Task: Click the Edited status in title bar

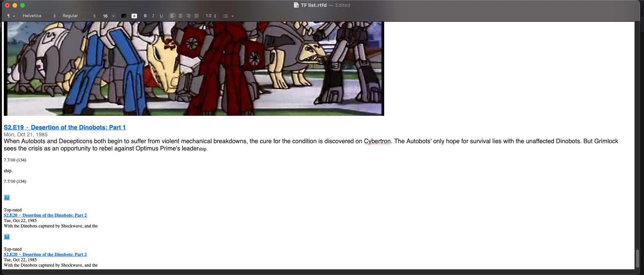Action: click(x=343, y=5)
